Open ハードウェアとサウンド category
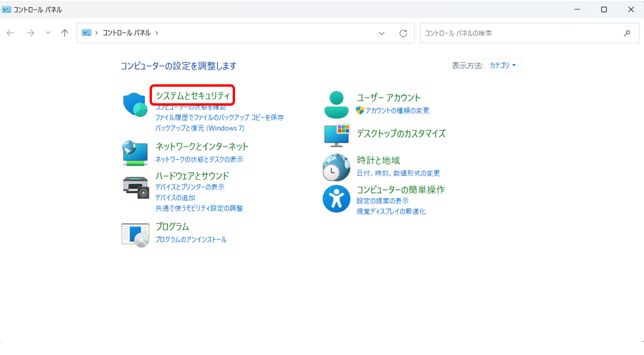Screen dimensions: 644x355 click(192, 176)
